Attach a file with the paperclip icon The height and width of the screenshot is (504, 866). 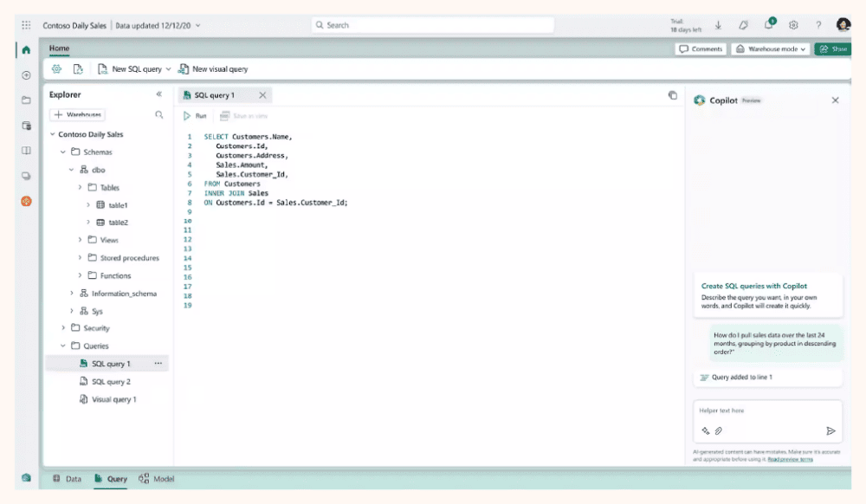(x=719, y=431)
